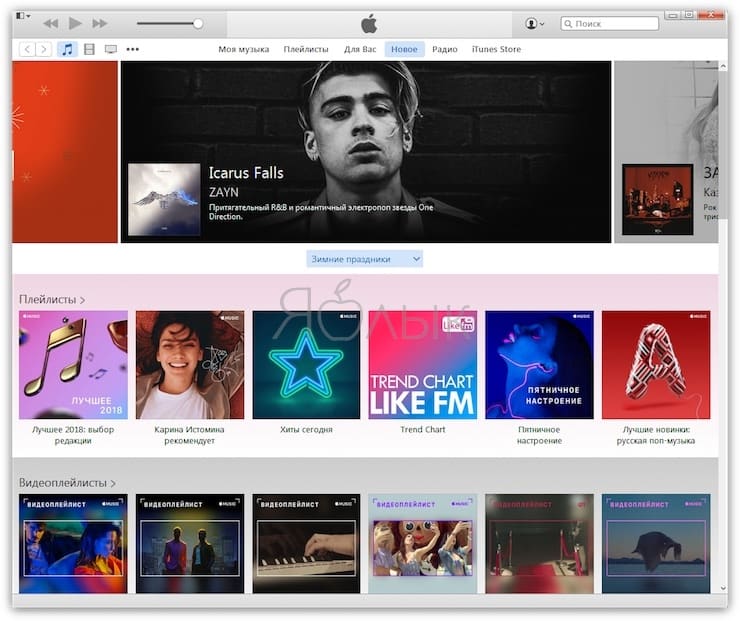Adjust the volume slider knob
Image resolution: width=740 pixels, height=621 pixels.
pos(198,23)
